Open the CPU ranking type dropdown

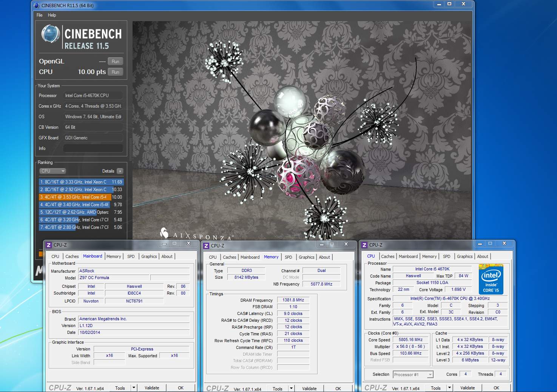(52, 171)
